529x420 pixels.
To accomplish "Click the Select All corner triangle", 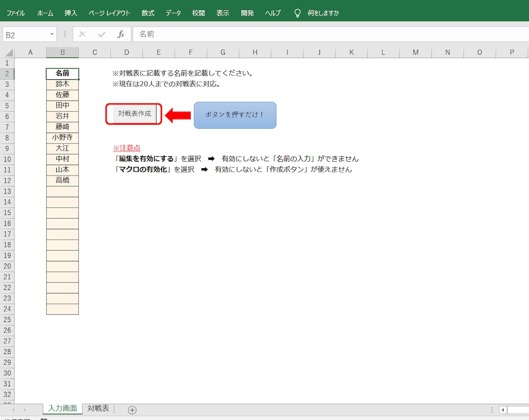I will tap(8, 53).
